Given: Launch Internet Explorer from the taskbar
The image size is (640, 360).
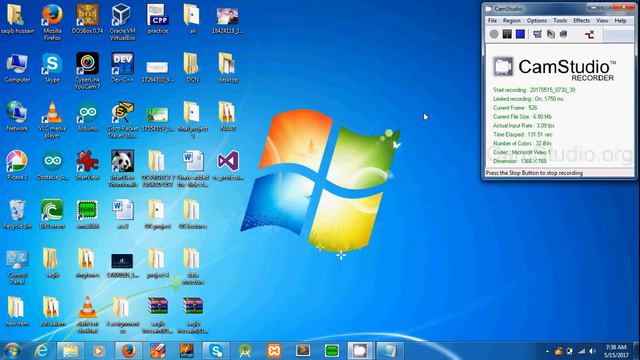Looking at the screenshot, I should tap(41, 351).
